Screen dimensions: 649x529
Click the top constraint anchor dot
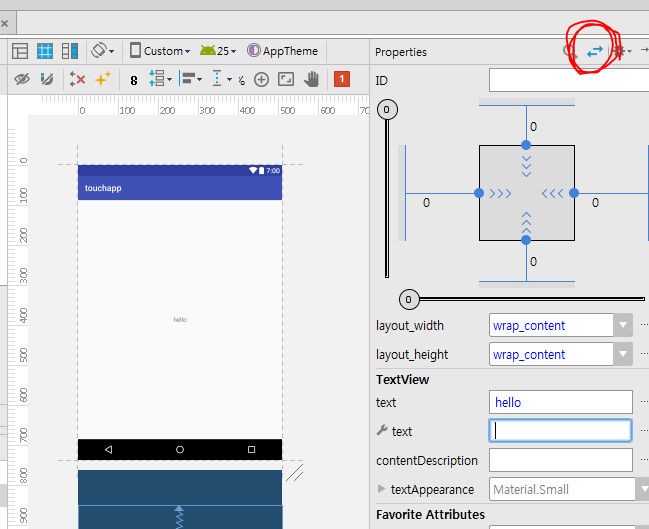pyautogui.click(x=526, y=145)
